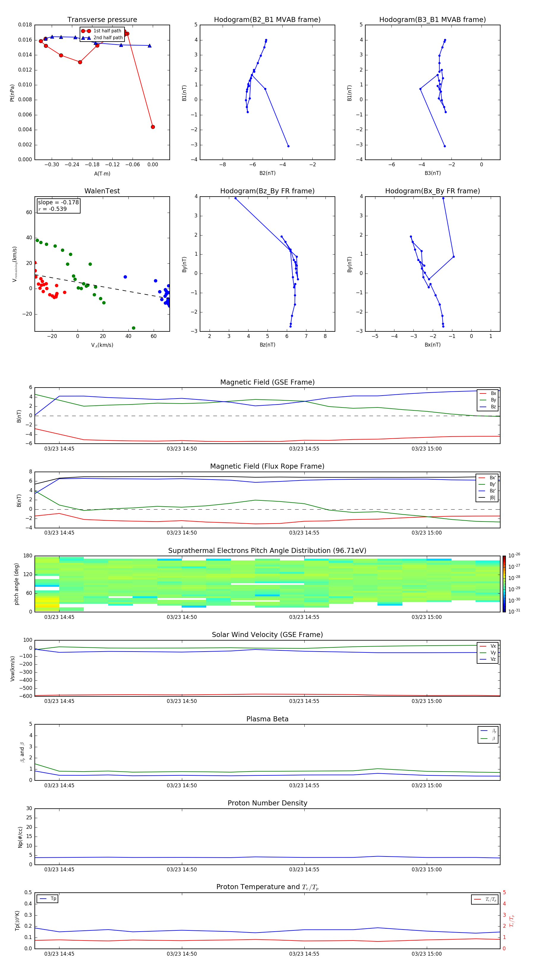Click the 'Plasma Beta' title
535x980 pixels.
(x=267, y=719)
